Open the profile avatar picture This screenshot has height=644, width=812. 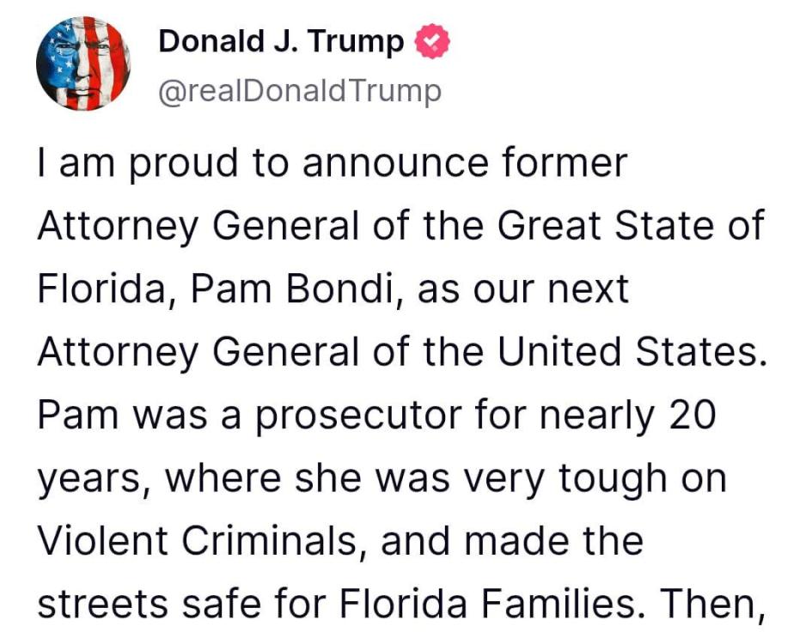[82, 64]
